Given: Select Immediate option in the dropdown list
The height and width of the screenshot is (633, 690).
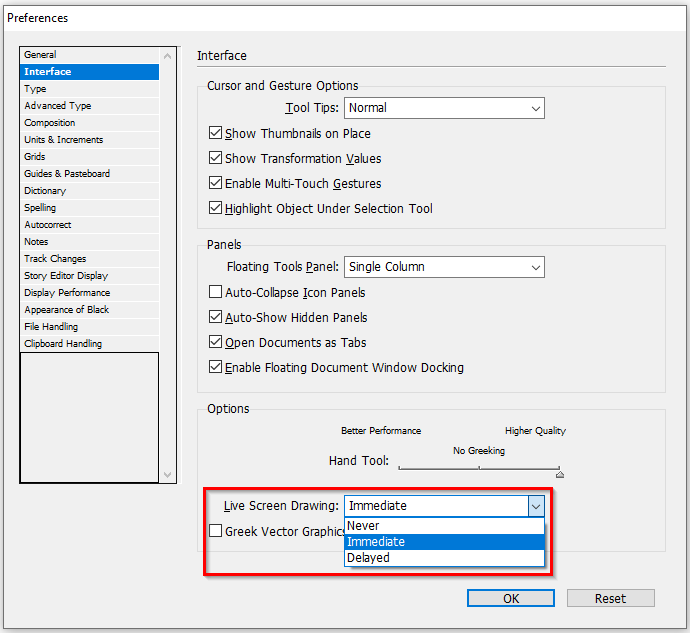Looking at the screenshot, I should (x=444, y=542).
